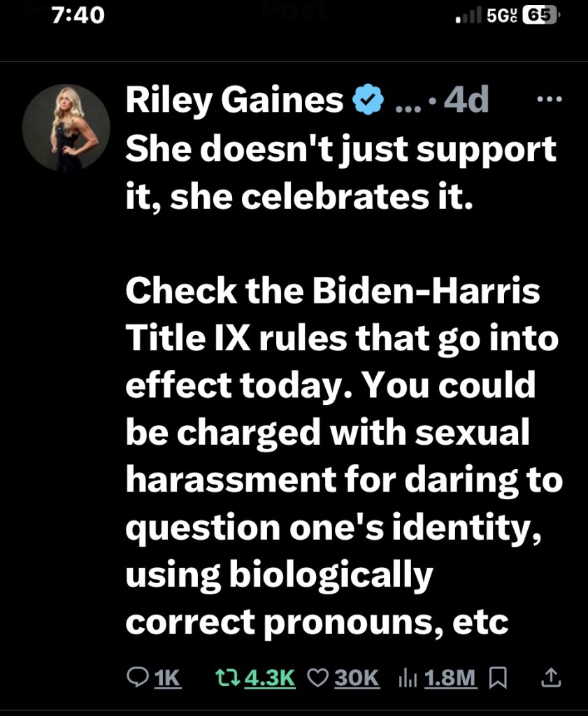Open the 4.3K reposts count
588x716 pixels.
[x=270, y=677]
